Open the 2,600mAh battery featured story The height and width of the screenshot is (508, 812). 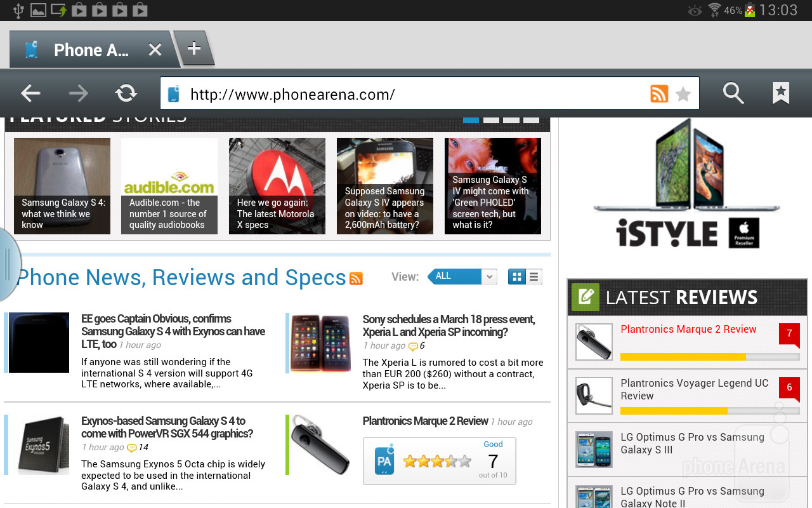coord(385,186)
